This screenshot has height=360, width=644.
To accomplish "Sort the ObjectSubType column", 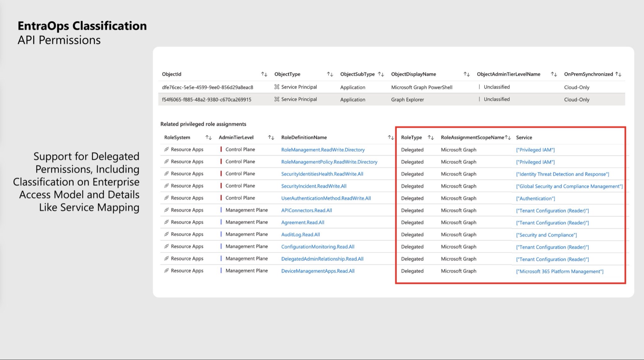I will coord(381,74).
